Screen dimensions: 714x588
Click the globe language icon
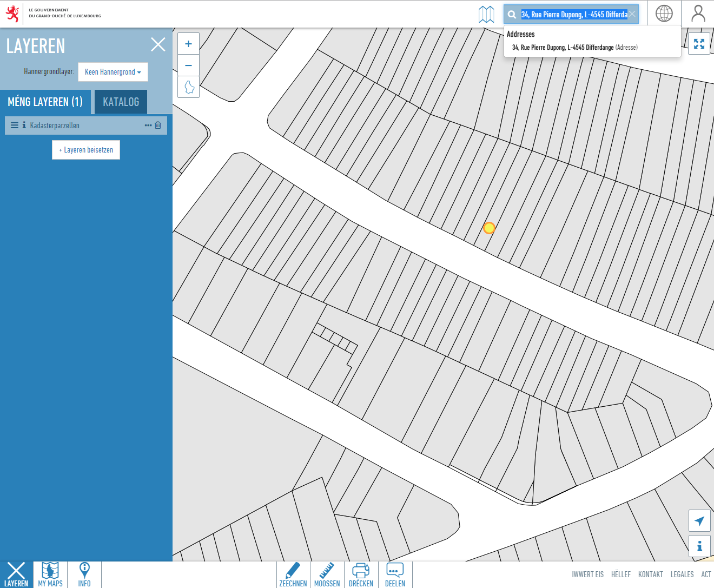(665, 14)
